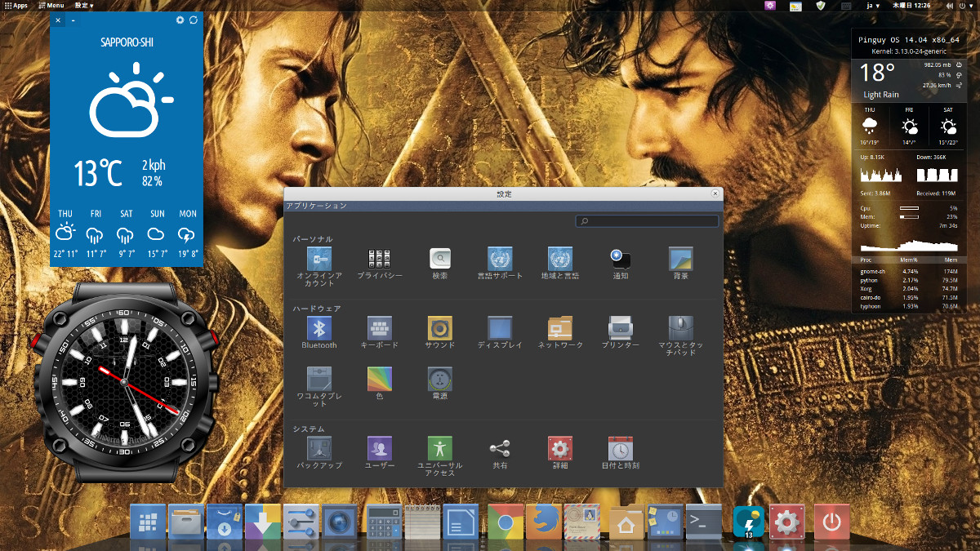Open the Bluetooth settings panel
The width and height of the screenshot is (980, 551).
(319, 333)
